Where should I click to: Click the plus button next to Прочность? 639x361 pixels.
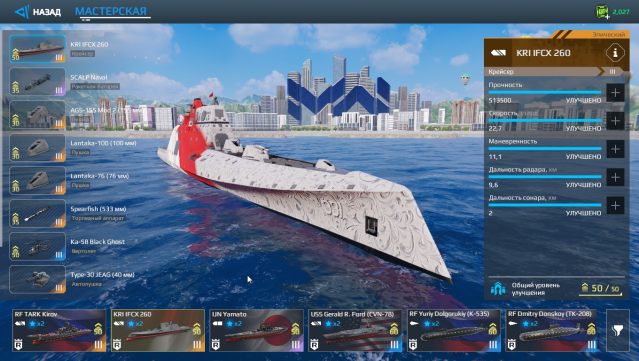click(x=615, y=93)
